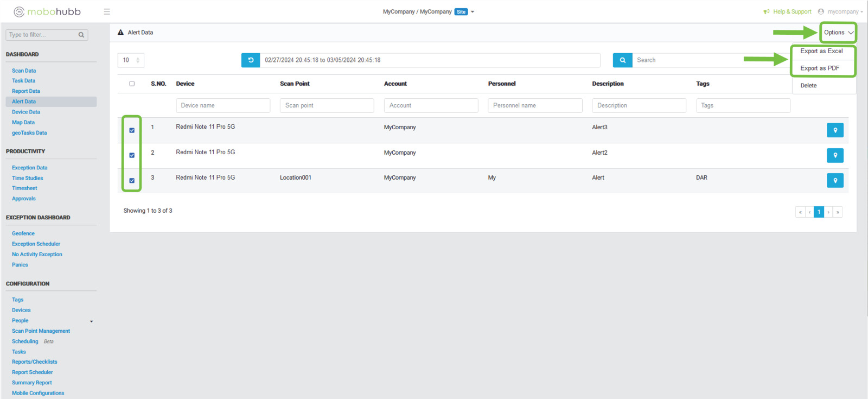868x399 pixels.
Task: Click the hamburger menu icon beside the logo
Action: 107,11
